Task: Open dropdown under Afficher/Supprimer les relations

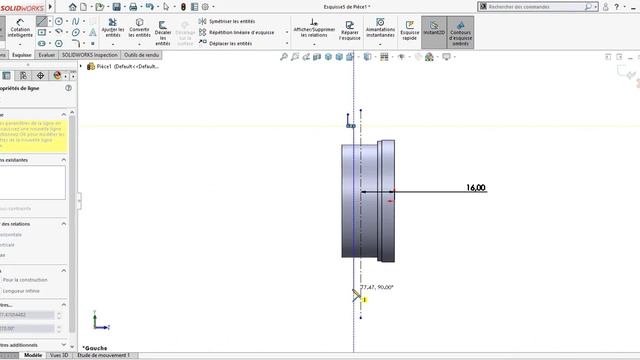Action: [314, 44]
